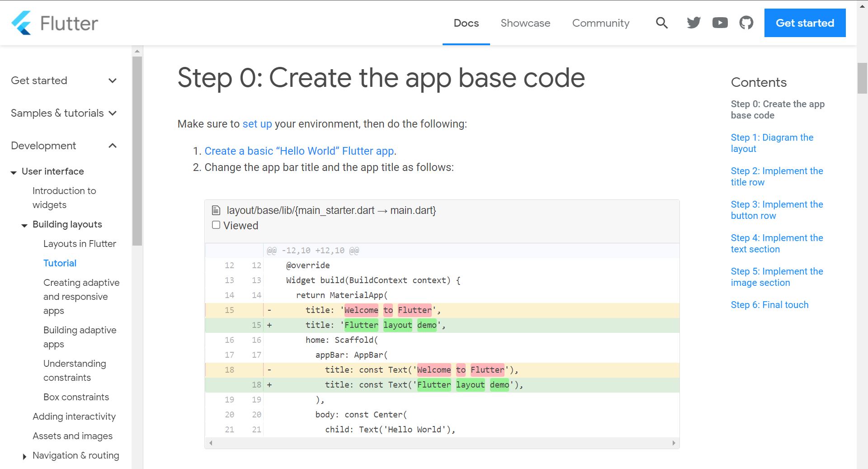This screenshot has width=868, height=469.
Task: Open the Hello World Flutter app link
Action: tap(299, 151)
